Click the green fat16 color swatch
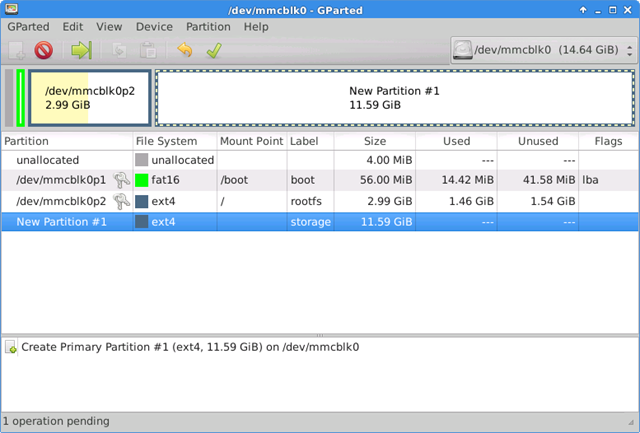This screenshot has height=433, width=640. (142, 180)
